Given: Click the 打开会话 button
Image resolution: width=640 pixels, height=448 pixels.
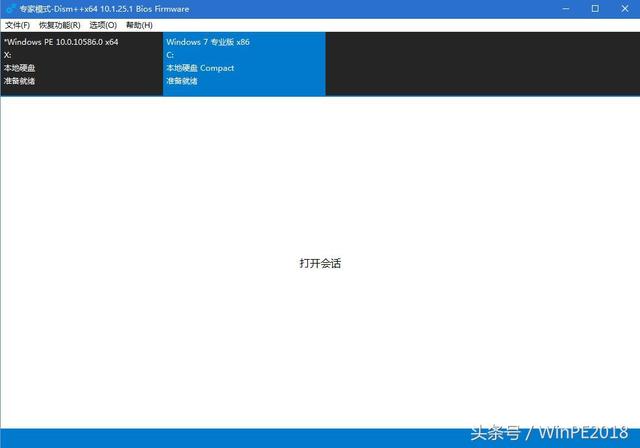Looking at the screenshot, I should [x=320, y=263].
